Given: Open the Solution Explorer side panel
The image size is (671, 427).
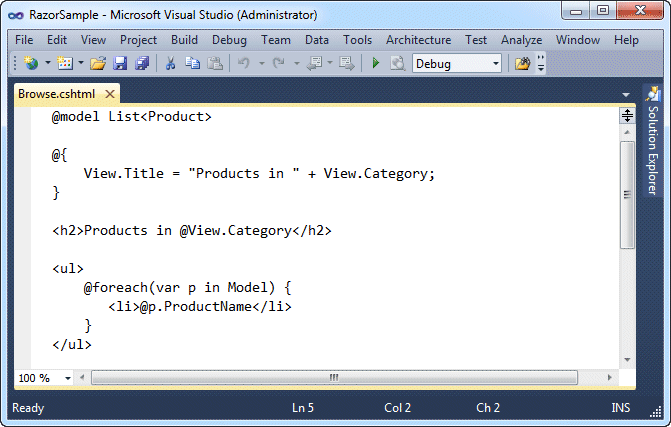Looking at the screenshot, I should (652, 141).
